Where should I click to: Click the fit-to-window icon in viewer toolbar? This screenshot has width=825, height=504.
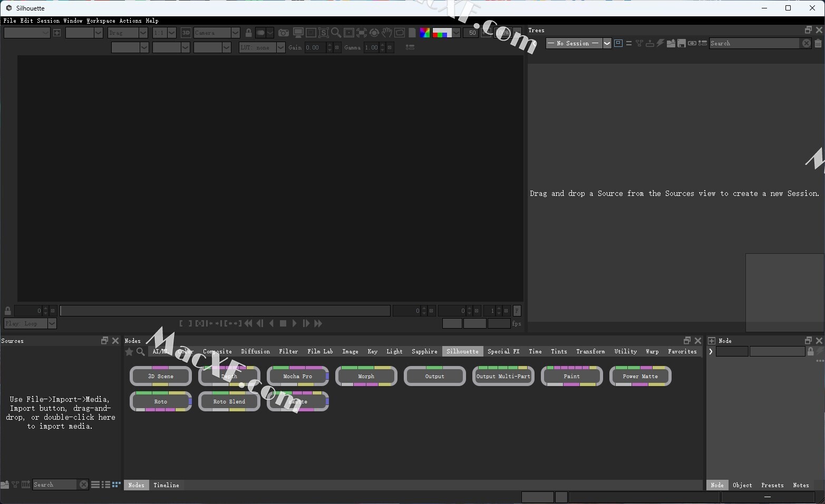(362, 33)
